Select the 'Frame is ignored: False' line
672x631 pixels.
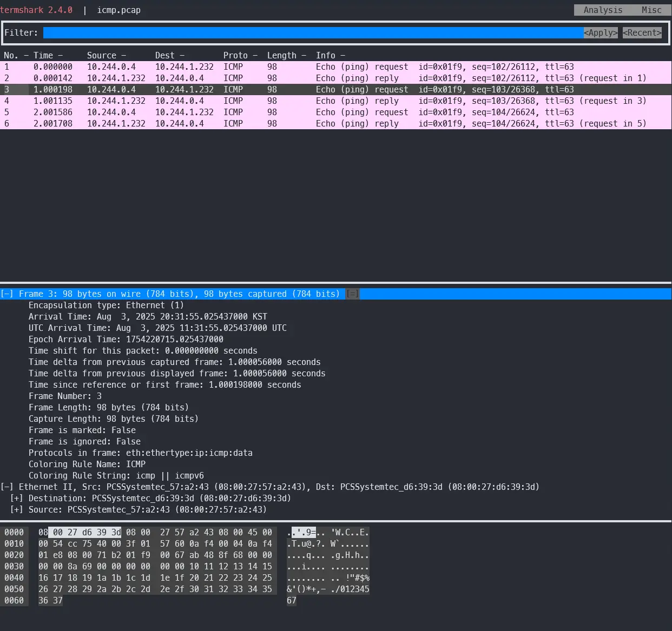coord(84,441)
